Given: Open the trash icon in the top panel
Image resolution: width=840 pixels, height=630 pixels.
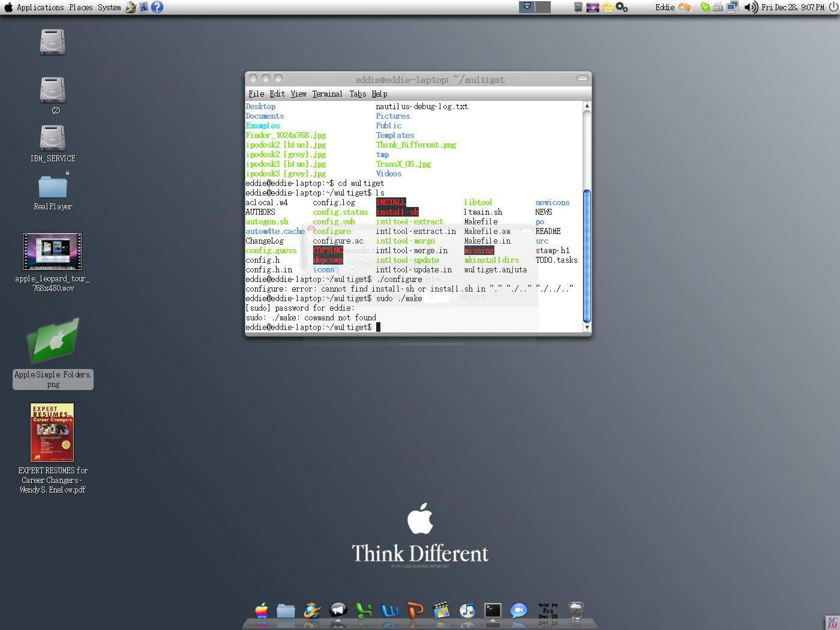Looking at the screenshot, I should (578, 7).
